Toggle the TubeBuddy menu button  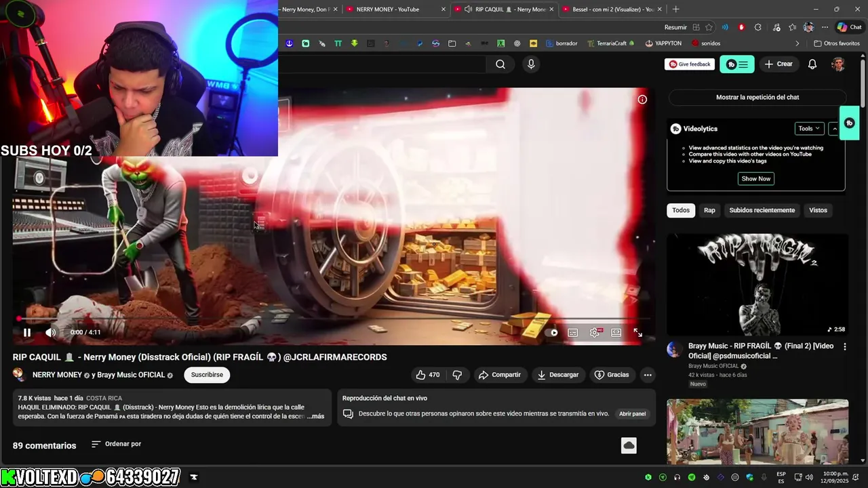tap(737, 64)
